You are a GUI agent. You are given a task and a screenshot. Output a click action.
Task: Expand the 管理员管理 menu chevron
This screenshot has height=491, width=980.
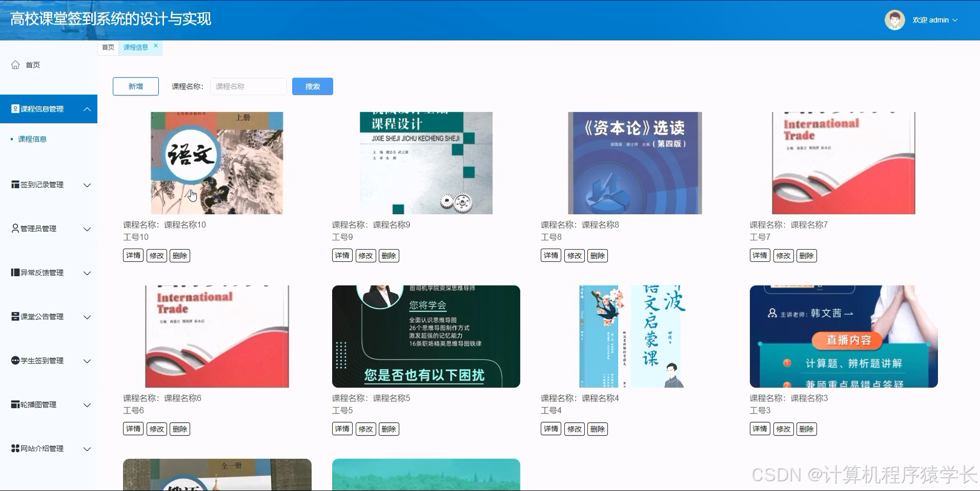[x=87, y=229]
